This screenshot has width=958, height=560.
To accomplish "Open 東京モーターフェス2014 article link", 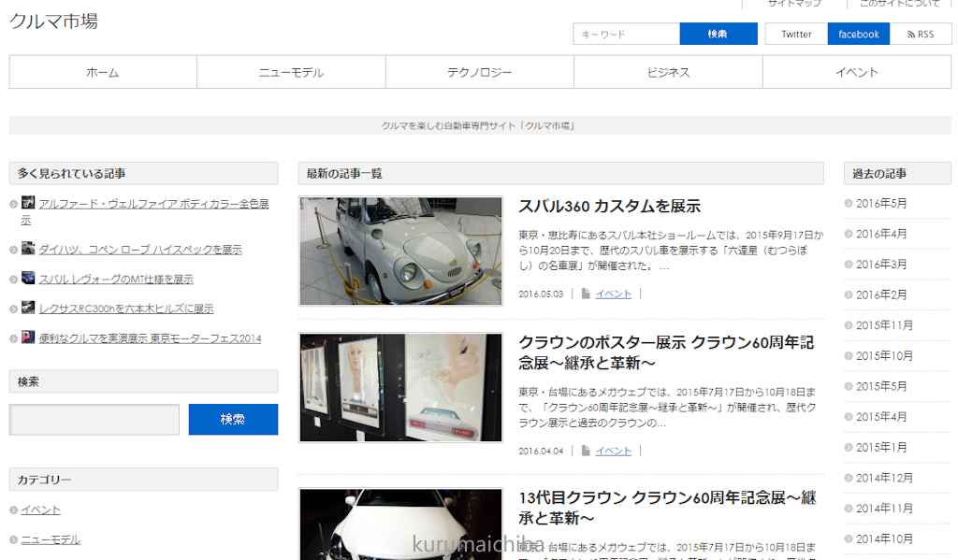I will click(151, 338).
